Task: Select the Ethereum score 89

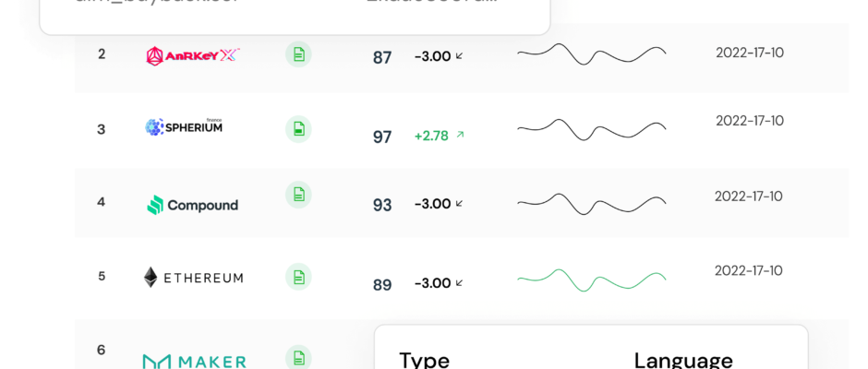Action: (382, 285)
